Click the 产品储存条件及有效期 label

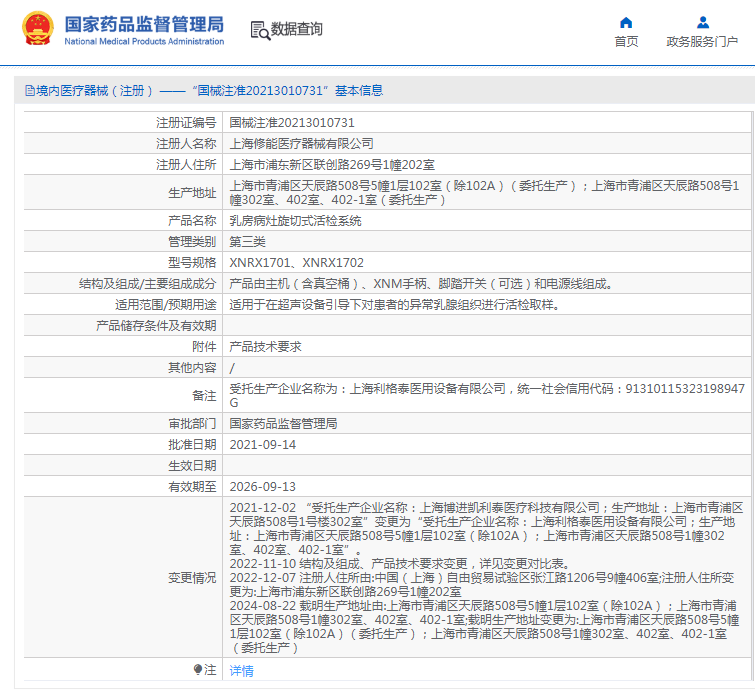click(156, 326)
